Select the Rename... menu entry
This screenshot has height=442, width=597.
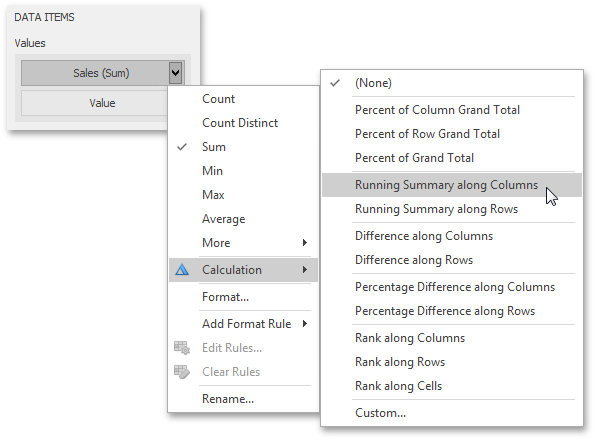[244, 399]
